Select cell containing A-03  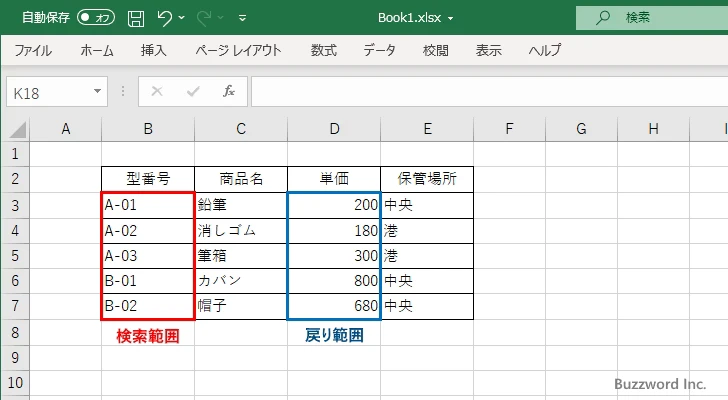[148, 256]
